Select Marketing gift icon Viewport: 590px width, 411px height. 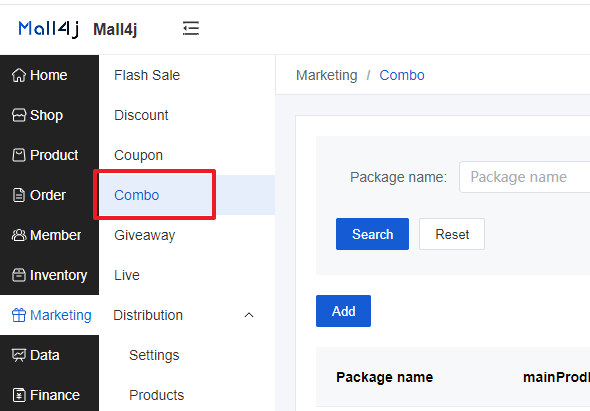pyautogui.click(x=18, y=315)
